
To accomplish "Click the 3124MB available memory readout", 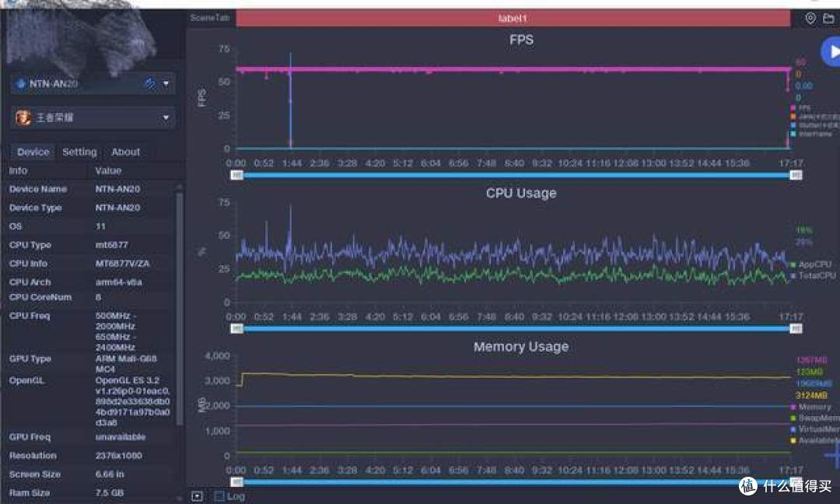I will pyautogui.click(x=811, y=395).
